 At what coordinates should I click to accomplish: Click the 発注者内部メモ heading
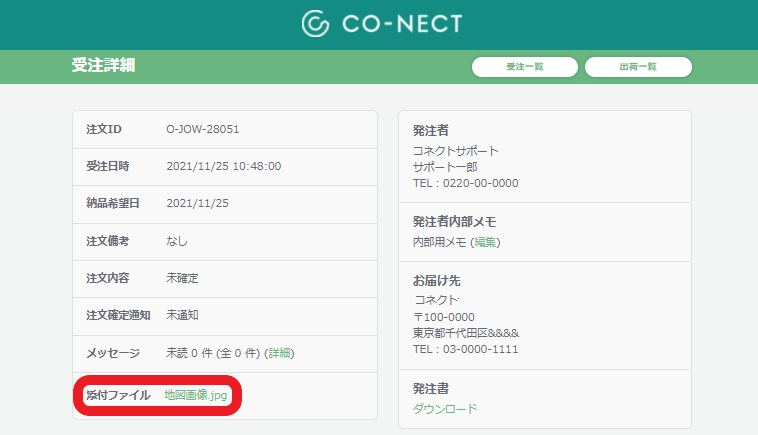(454, 221)
